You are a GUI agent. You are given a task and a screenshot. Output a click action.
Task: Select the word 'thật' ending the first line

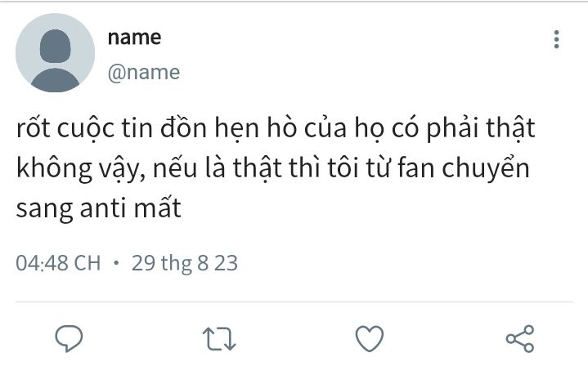(510, 128)
